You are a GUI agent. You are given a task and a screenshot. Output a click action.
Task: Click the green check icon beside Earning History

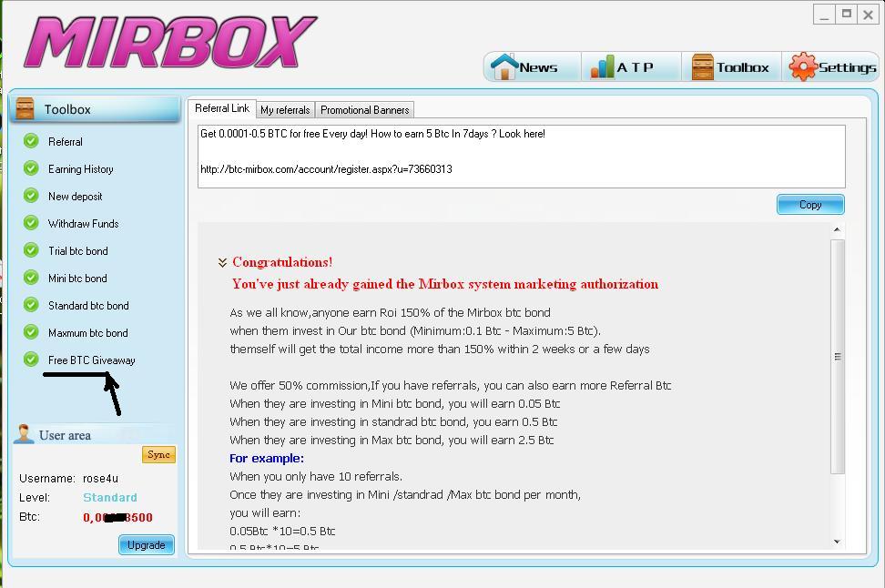click(x=31, y=168)
